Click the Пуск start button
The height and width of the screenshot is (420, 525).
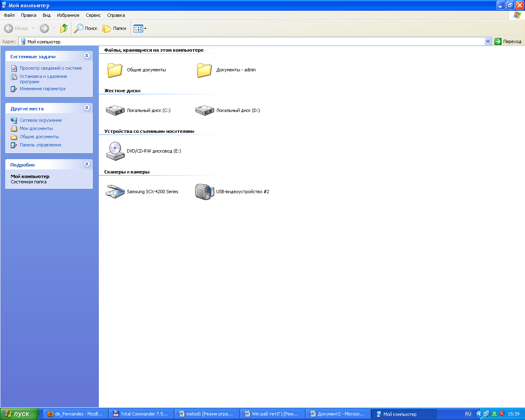[20, 414]
